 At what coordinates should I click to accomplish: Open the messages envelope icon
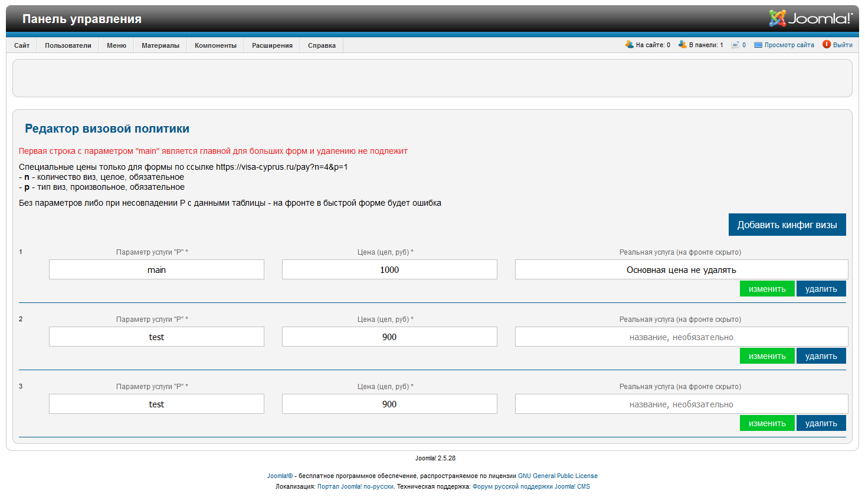(x=736, y=45)
